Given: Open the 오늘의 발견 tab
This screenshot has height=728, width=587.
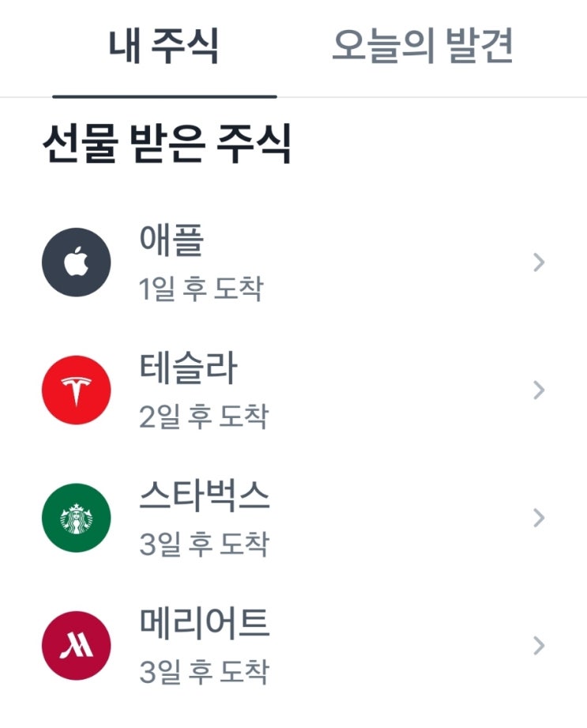Looking at the screenshot, I should 423,47.
